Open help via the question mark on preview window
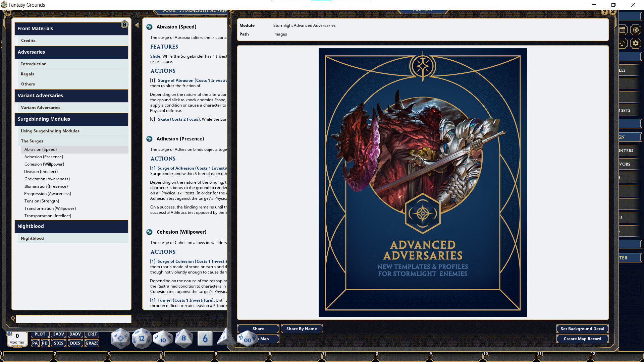 pyautogui.click(x=604, y=12)
